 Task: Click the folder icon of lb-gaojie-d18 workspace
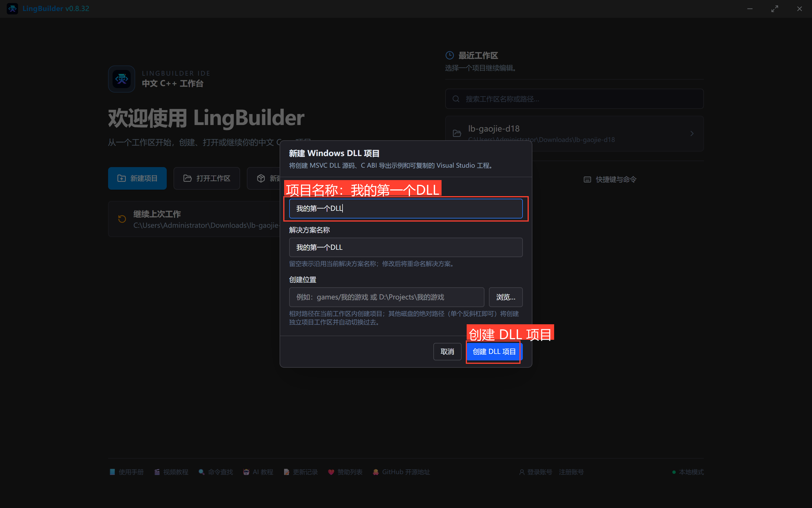click(x=457, y=134)
